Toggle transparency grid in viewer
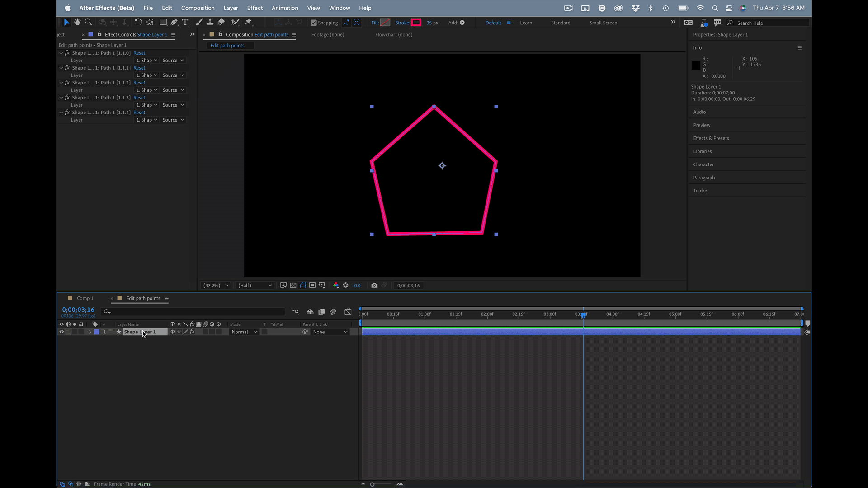This screenshot has height=488, width=868. [293, 286]
